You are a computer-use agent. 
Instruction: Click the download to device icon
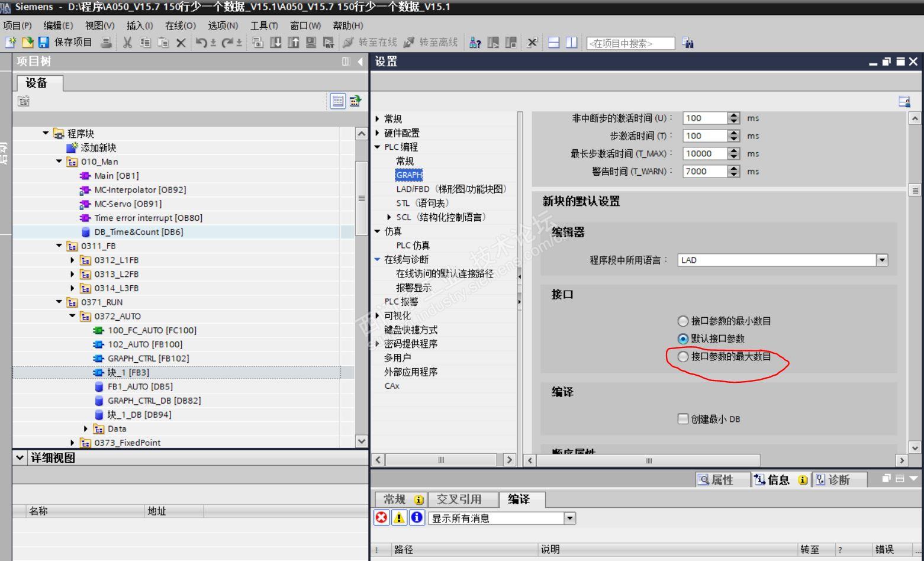[x=276, y=43]
